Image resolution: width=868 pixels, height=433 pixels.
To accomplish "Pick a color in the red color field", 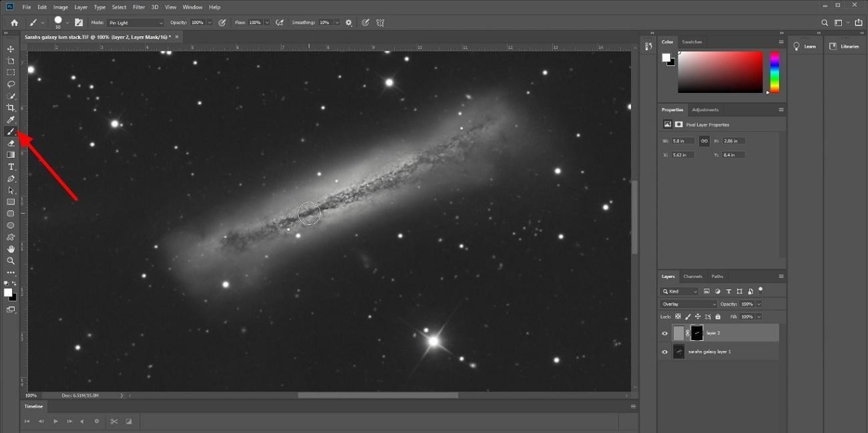I will pyautogui.click(x=720, y=72).
